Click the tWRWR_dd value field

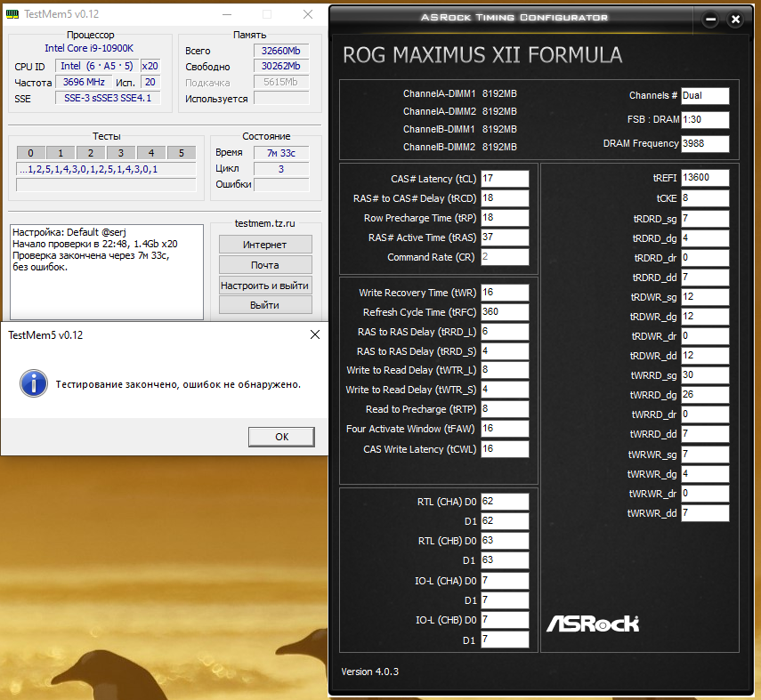pyautogui.click(x=705, y=512)
